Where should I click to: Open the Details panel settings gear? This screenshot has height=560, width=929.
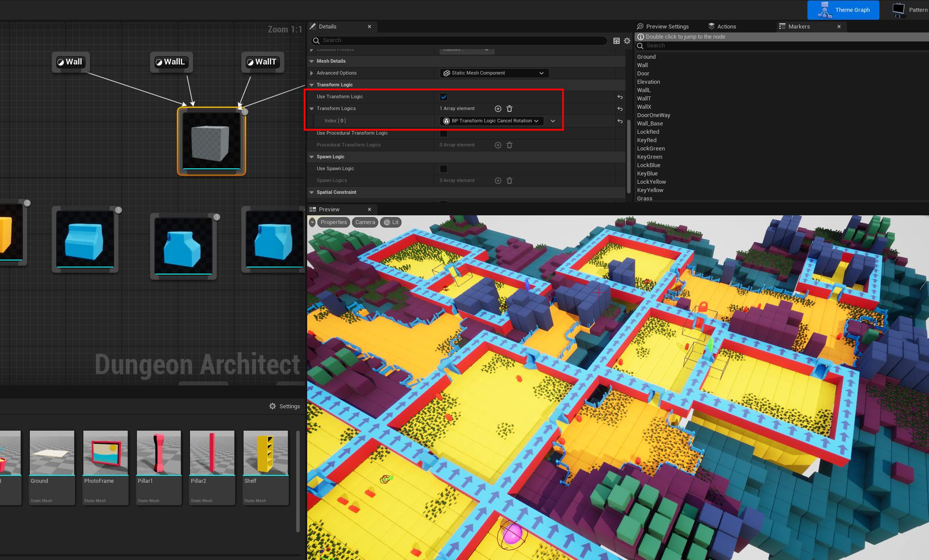[x=627, y=40]
